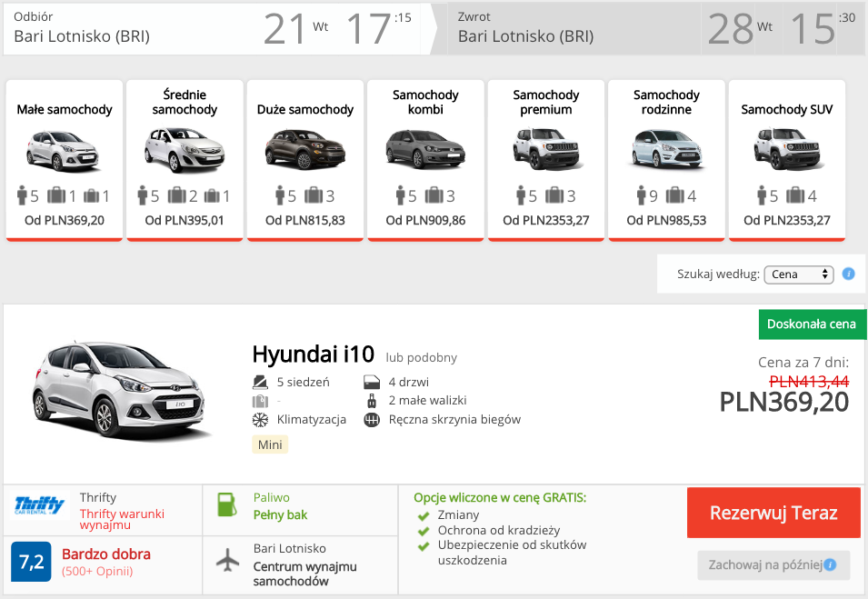Edit the return location Bari Lotnisko field
868x599 pixels.
point(525,36)
